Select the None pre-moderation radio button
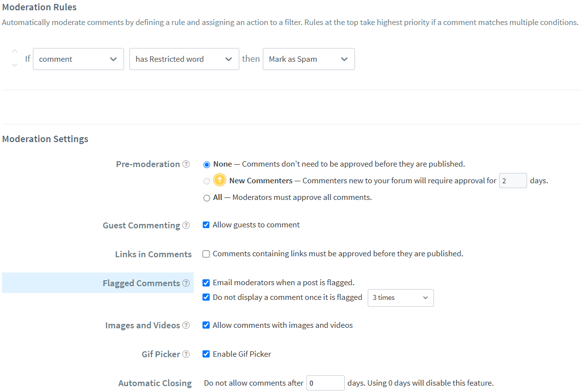This screenshot has width=582, height=392. pos(207,165)
